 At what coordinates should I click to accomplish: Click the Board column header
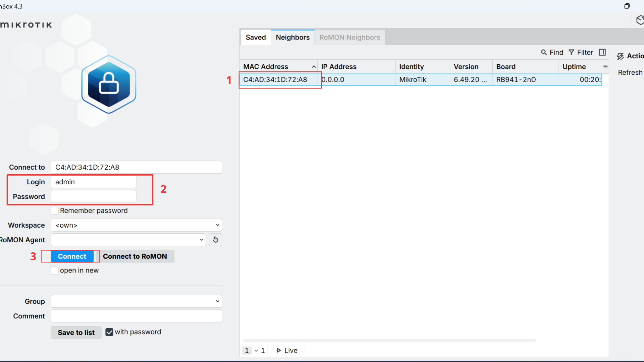(x=526, y=67)
